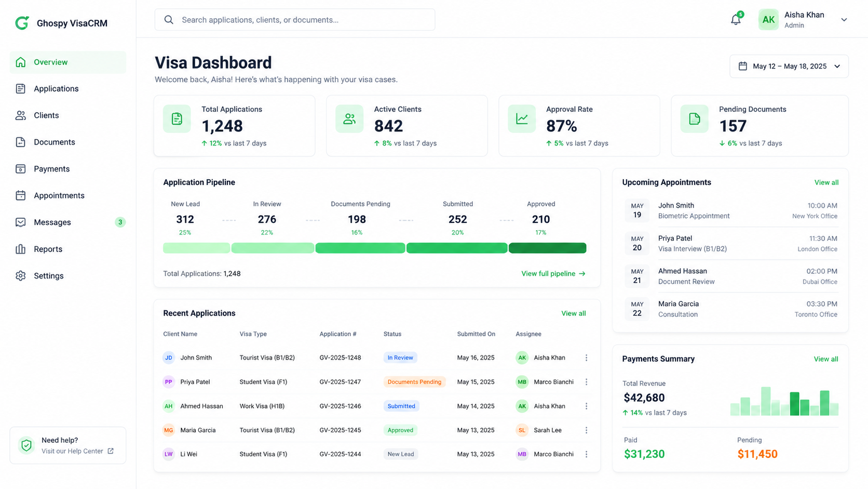Open Reports in sidebar
Image resolution: width=868 pixels, height=489 pixels.
(68, 249)
